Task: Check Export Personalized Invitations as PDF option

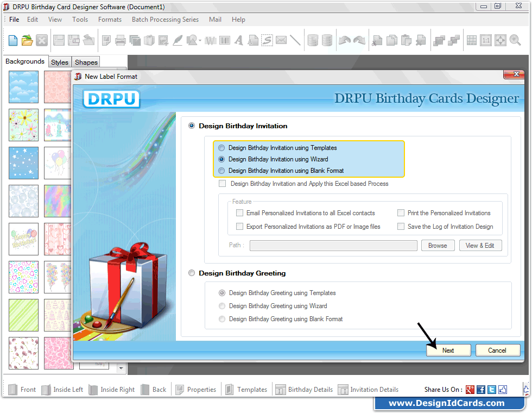Action: (x=239, y=226)
